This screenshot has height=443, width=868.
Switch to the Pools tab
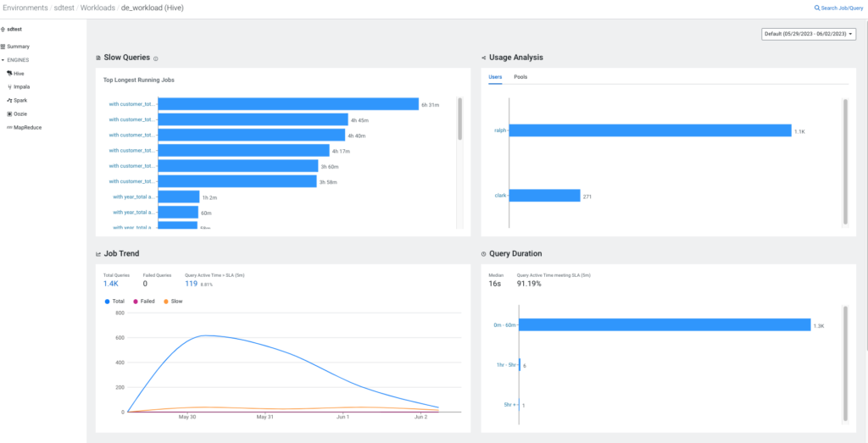pos(520,77)
